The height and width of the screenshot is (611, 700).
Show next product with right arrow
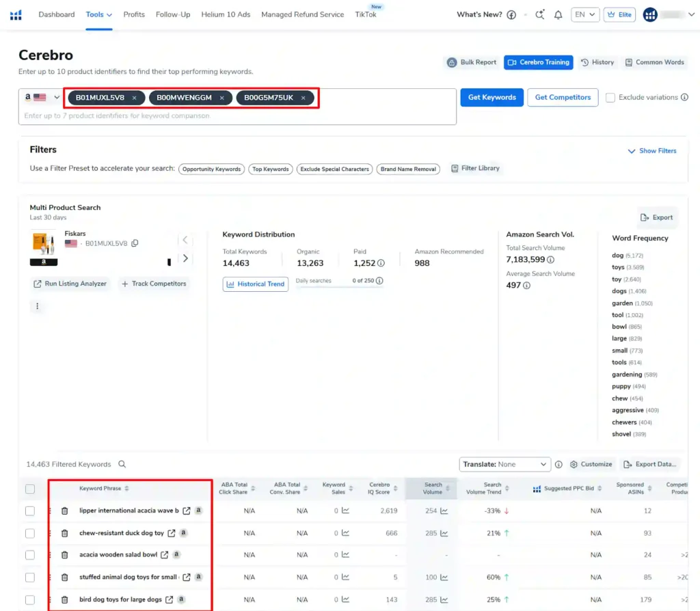point(185,258)
